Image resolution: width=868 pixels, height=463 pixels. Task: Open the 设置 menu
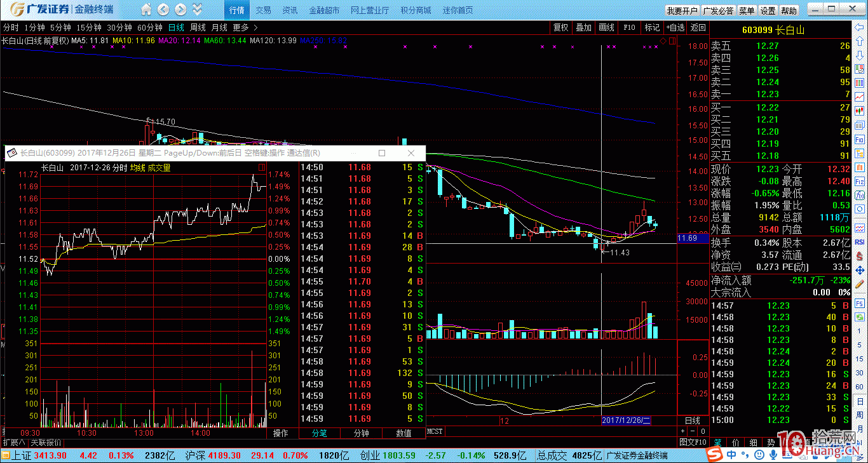point(768,11)
